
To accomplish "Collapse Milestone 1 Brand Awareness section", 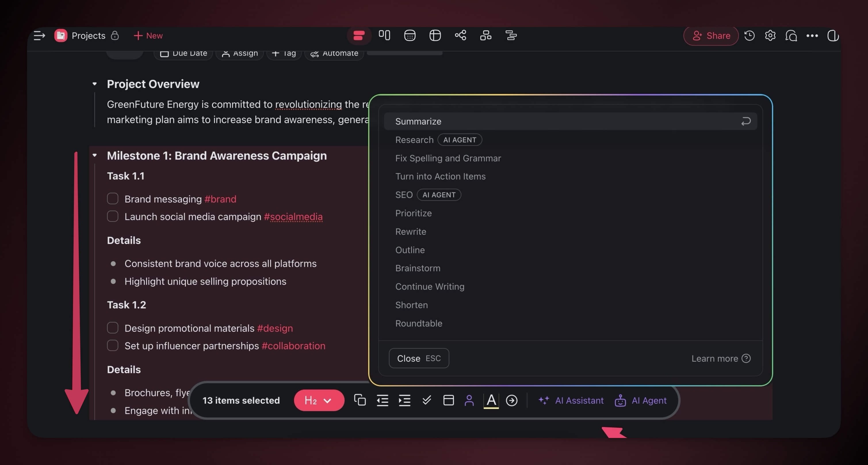I will point(95,155).
